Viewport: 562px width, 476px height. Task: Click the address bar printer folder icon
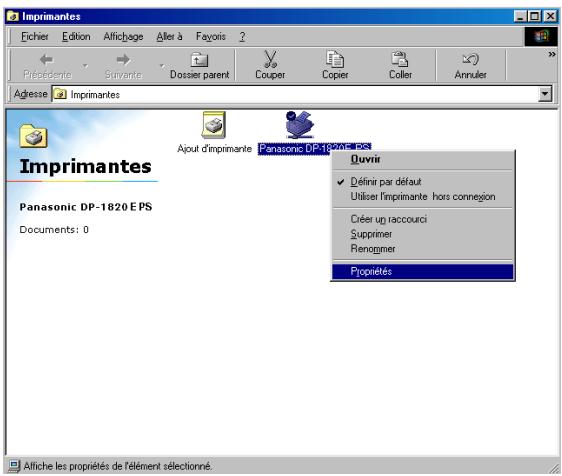click(x=60, y=95)
